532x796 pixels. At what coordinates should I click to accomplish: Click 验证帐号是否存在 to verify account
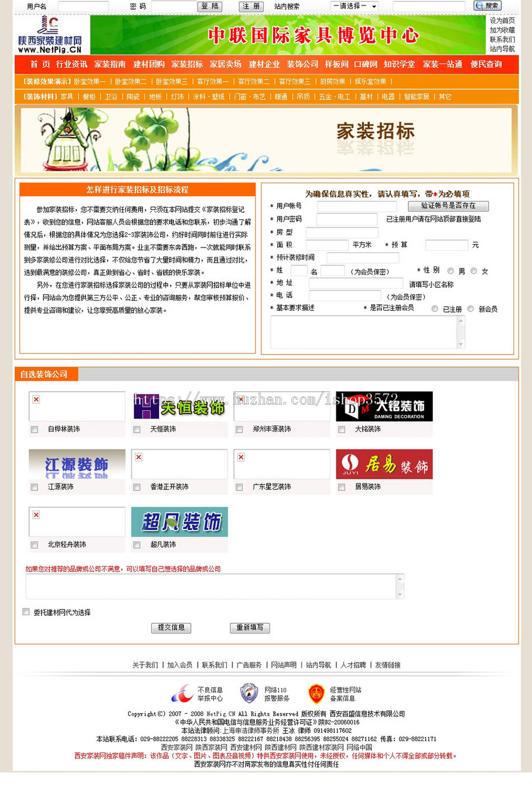447,206
